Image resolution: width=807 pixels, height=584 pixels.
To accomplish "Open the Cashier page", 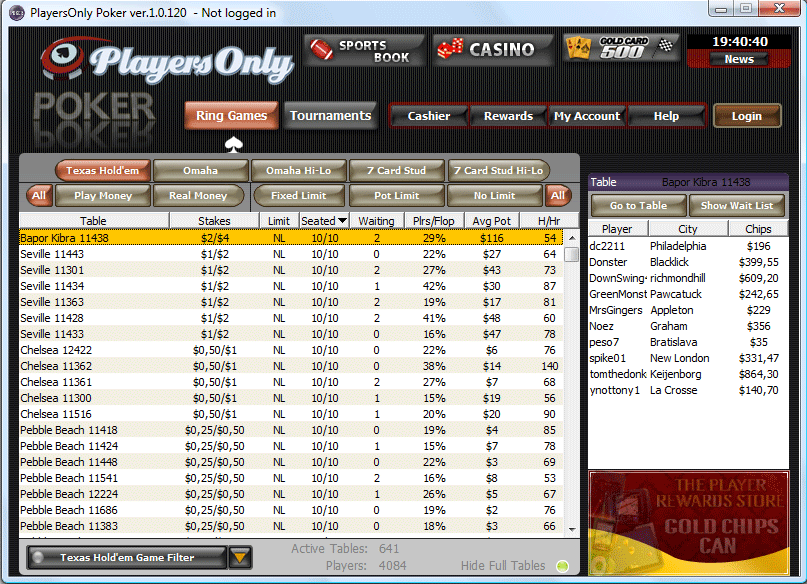I will (x=429, y=116).
